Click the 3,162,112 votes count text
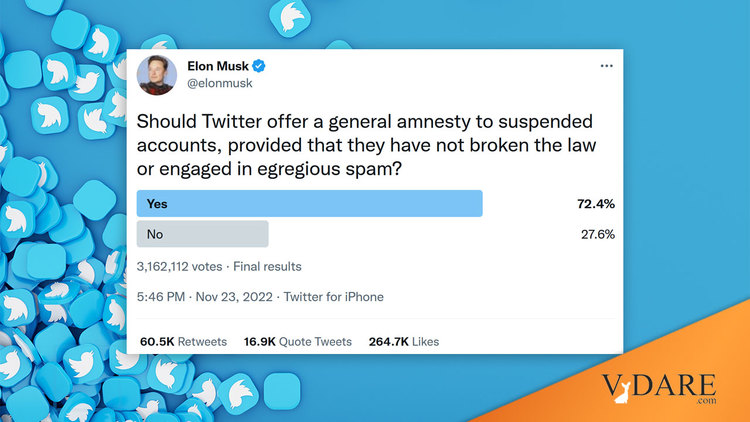 179,267
